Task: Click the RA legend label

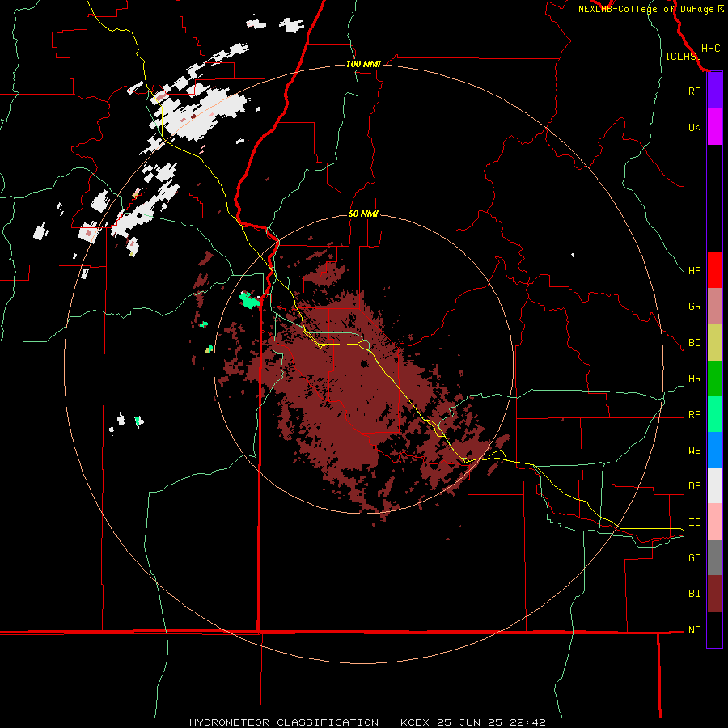Action: (x=694, y=415)
